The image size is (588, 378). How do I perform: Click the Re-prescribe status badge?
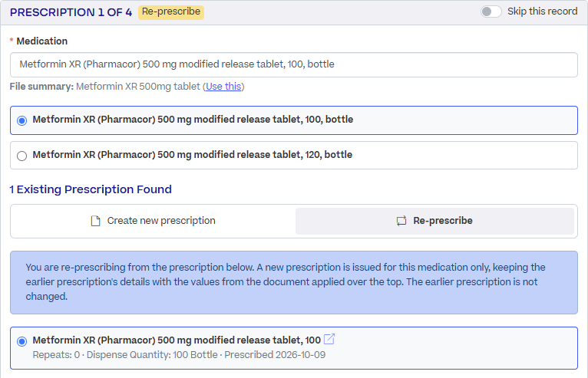point(171,12)
